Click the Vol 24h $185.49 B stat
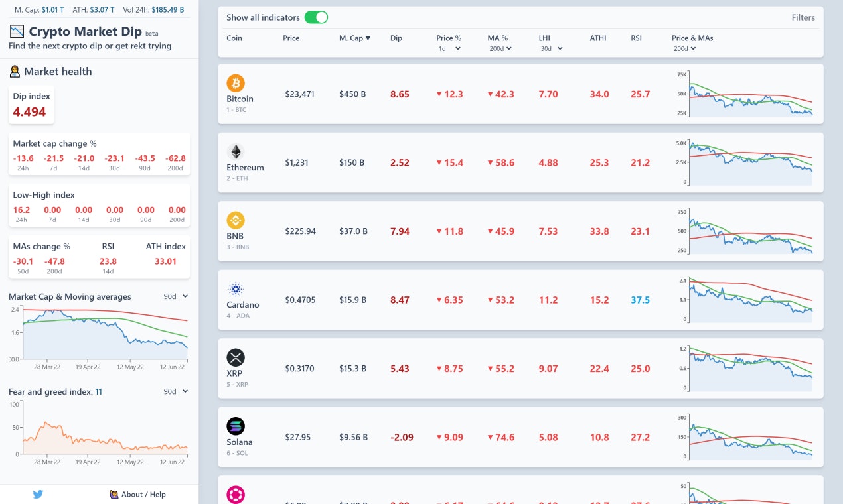Viewport: 843px width, 504px height. coord(153,10)
